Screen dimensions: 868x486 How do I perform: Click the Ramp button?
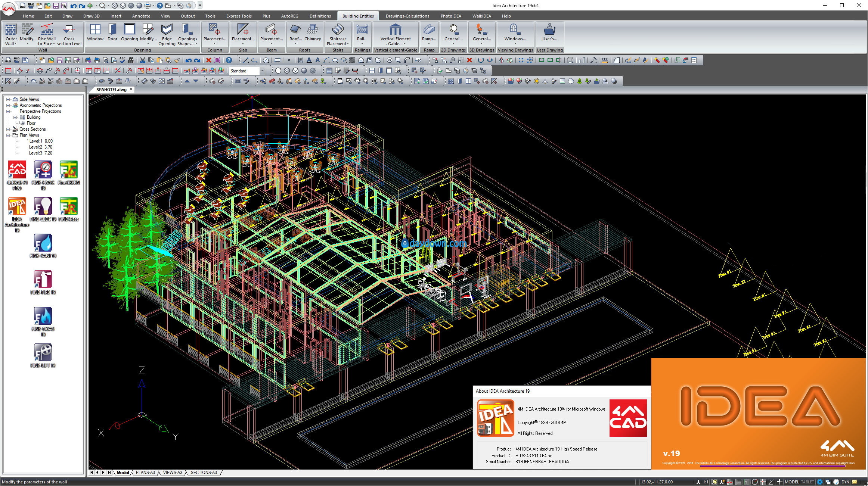click(x=429, y=34)
